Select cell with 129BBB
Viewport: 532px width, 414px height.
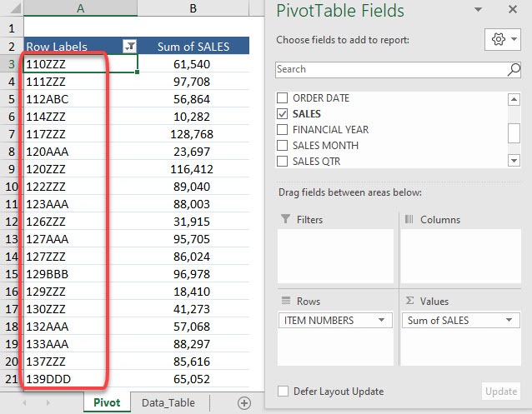pyautogui.click(x=80, y=274)
